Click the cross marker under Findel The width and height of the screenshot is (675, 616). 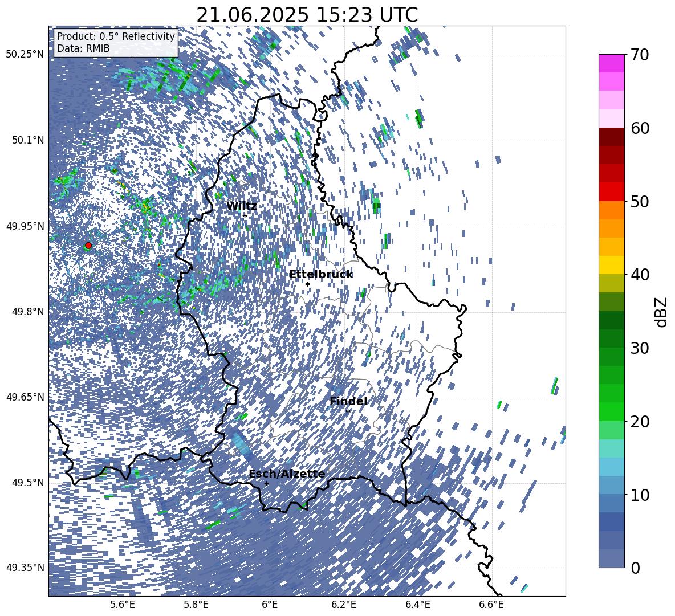click(x=348, y=411)
